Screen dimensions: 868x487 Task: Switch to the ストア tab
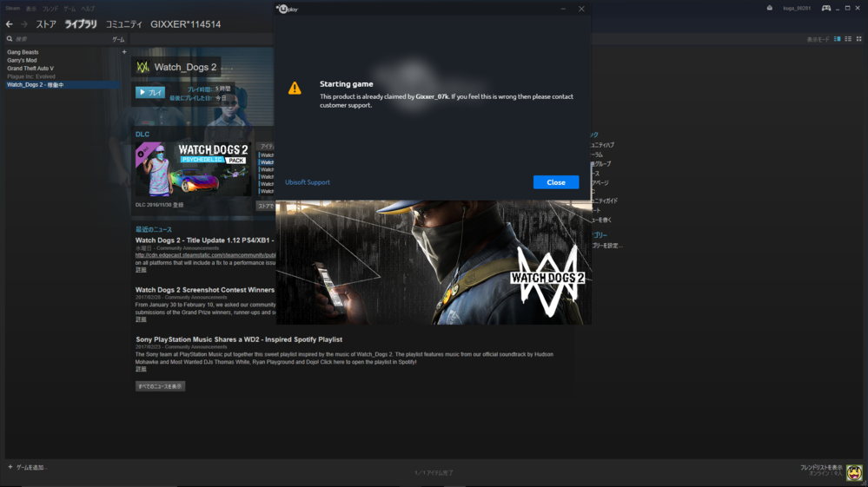coord(46,24)
